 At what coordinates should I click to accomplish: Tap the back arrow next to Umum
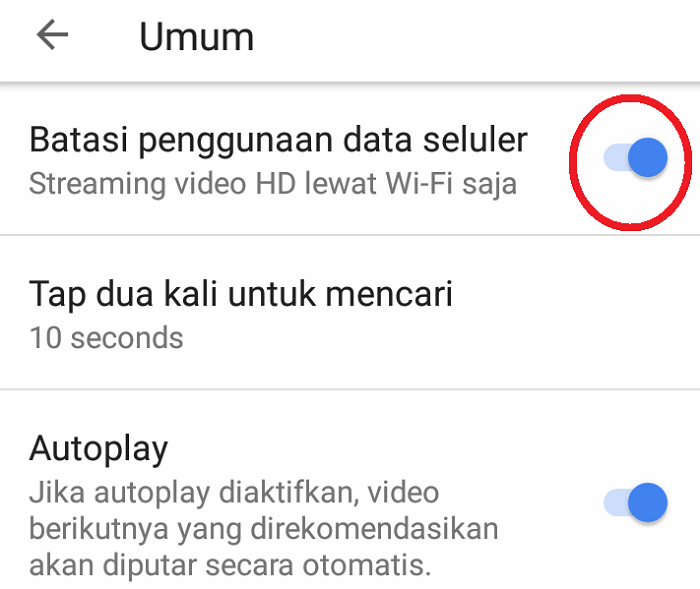[52, 34]
